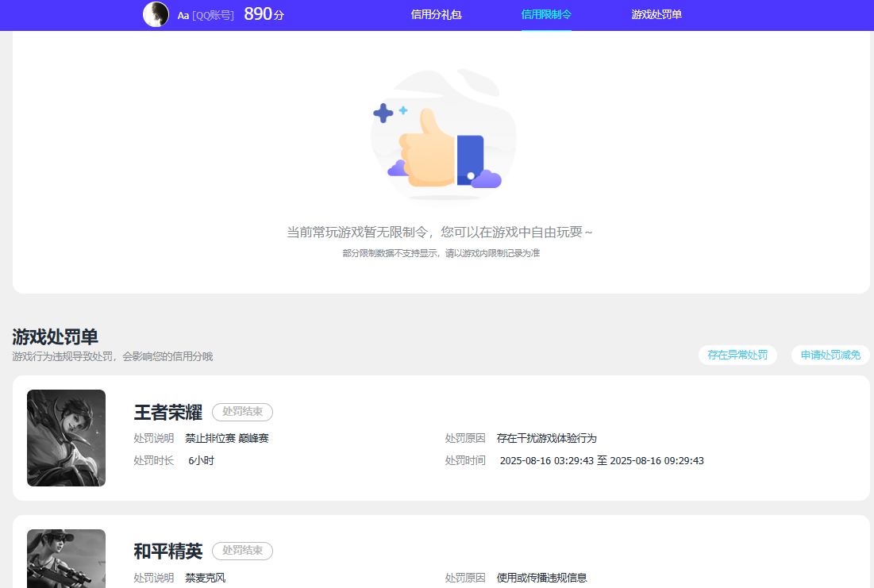Click the 禁止排位赛 巅峰赛 text
The height and width of the screenshot is (588, 874).
pyautogui.click(x=227, y=439)
